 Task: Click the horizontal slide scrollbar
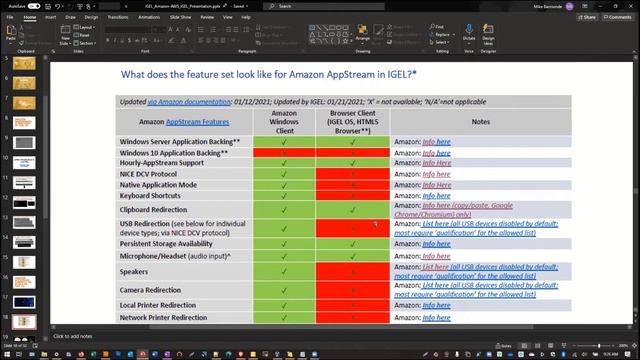[x=341, y=327]
